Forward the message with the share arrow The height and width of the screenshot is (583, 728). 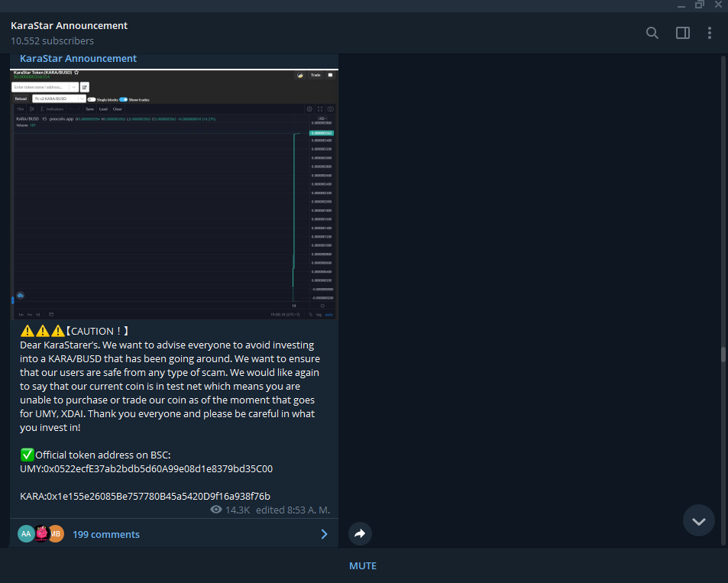[x=360, y=534]
